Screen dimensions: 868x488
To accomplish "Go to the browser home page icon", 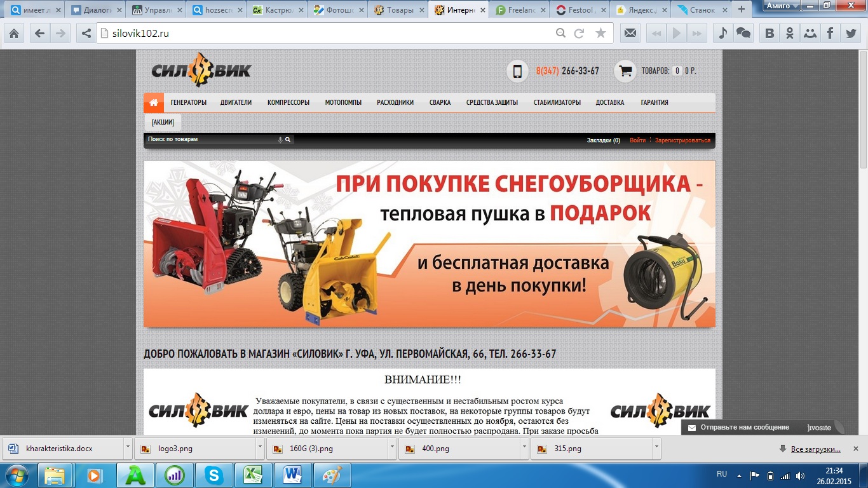I will [14, 34].
